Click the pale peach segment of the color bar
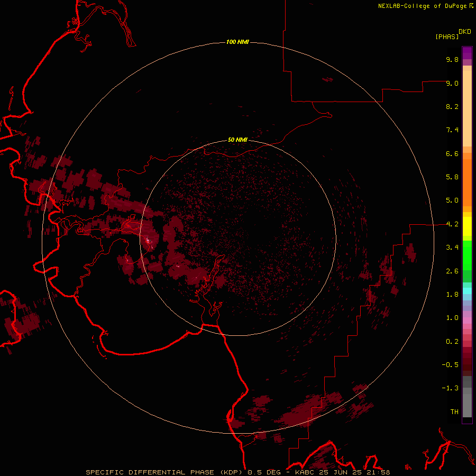Screen dimensions: 476x476 (467, 108)
